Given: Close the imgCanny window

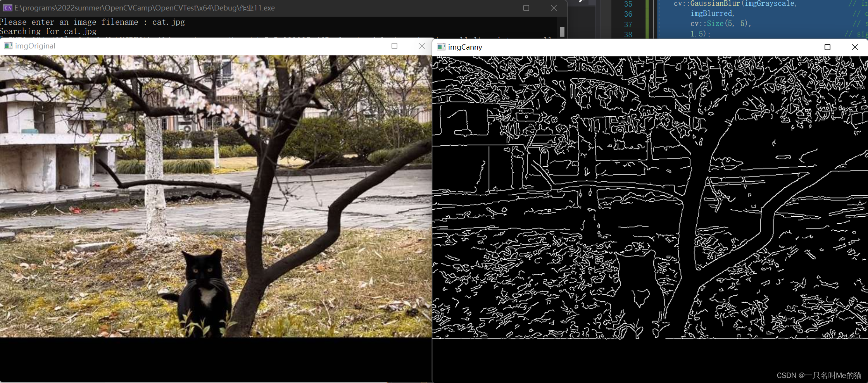Looking at the screenshot, I should tap(855, 47).
